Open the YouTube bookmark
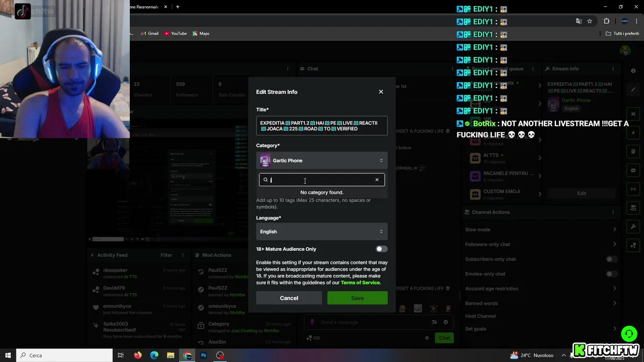The image size is (644, 362). [x=175, y=33]
